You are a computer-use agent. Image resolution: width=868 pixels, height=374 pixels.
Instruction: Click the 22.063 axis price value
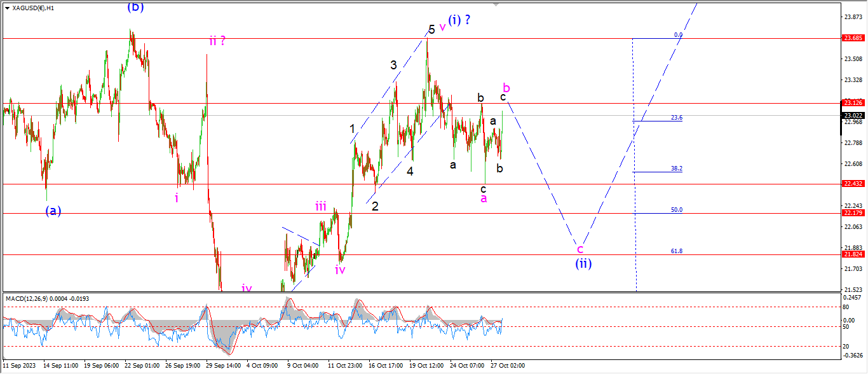(x=852, y=226)
